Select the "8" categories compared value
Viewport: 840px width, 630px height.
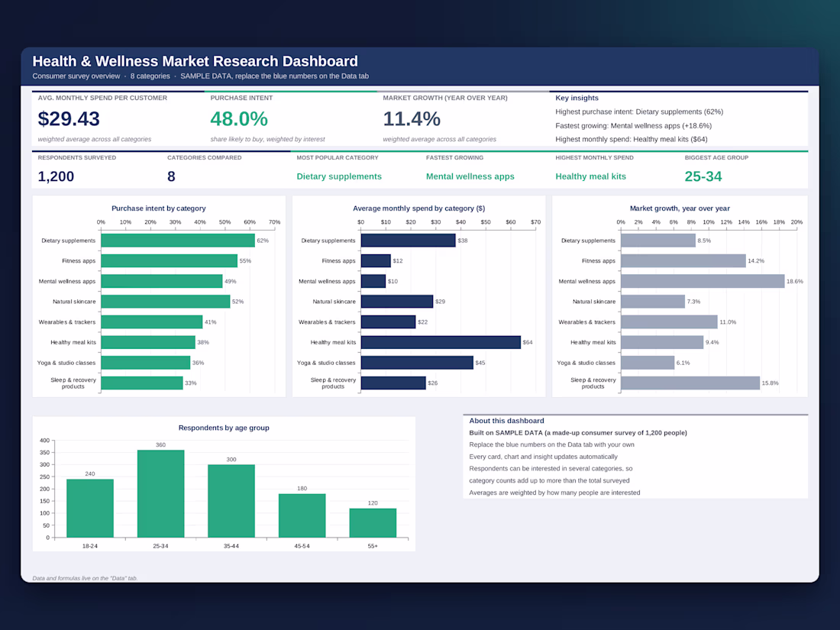[171, 176]
